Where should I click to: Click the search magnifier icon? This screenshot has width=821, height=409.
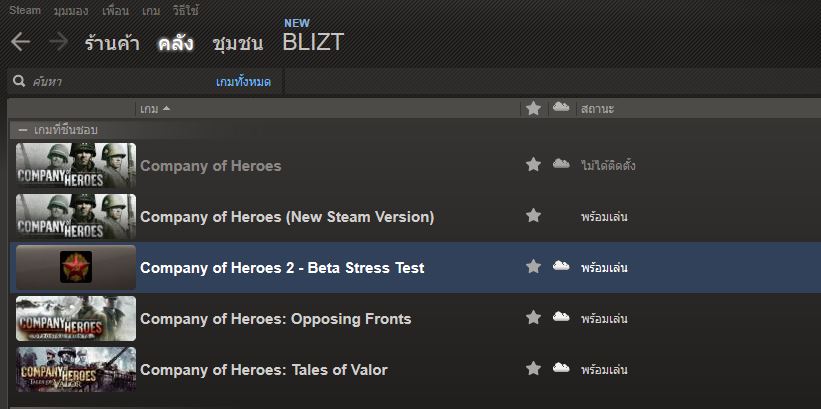tap(19, 81)
